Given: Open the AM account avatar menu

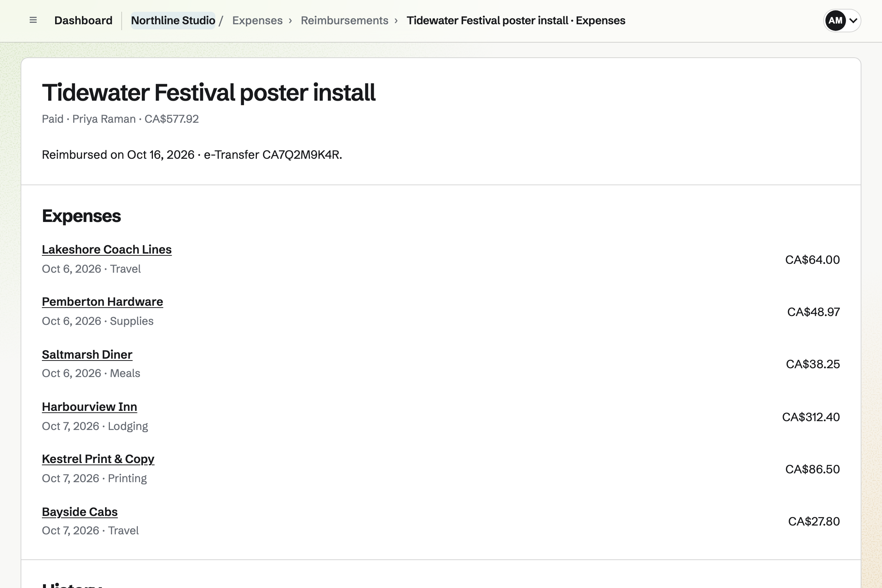Looking at the screenshot, I should pos(842,21).
